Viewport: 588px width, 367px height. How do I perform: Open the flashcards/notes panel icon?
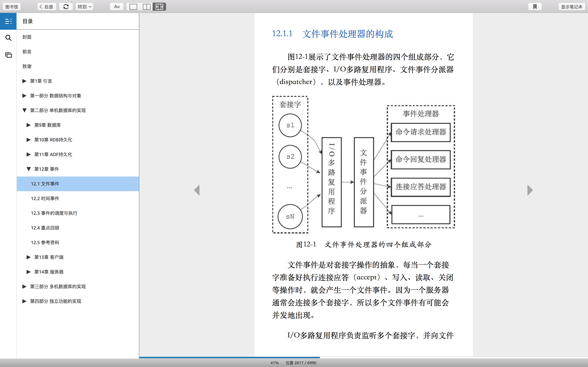[8, 55]
